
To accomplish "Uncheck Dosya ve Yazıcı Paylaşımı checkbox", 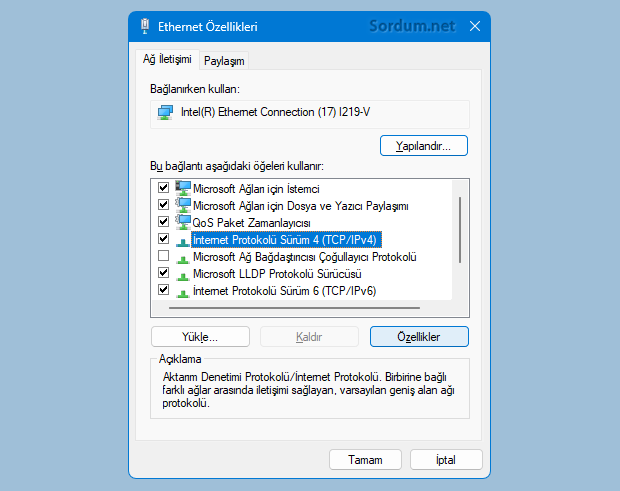I will click(163, 204).
